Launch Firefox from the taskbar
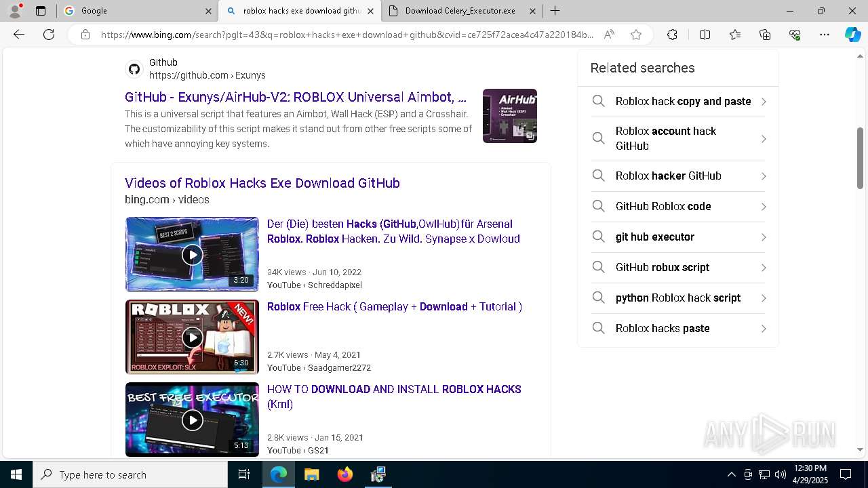 pos(344,474)
